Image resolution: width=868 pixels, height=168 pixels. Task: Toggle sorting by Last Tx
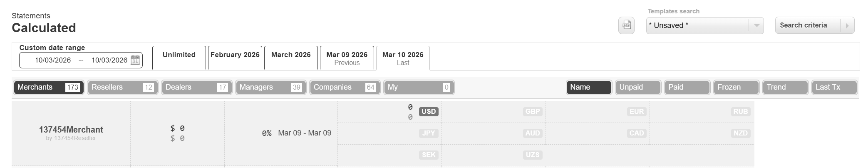pyautogui.click(x=834, y=87)
